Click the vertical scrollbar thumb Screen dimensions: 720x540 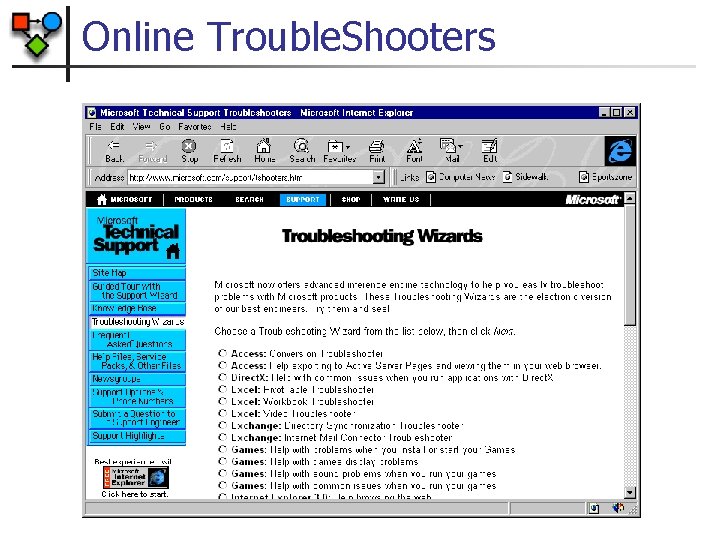point(630,265)
